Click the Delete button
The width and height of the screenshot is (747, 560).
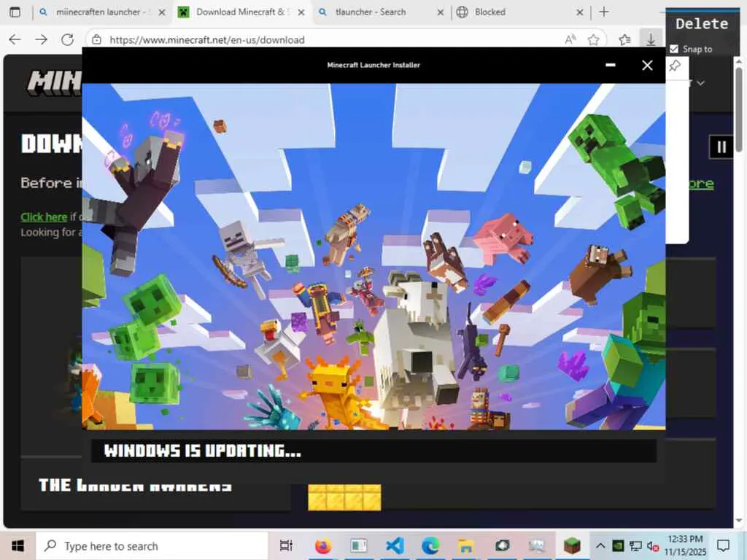pyautogui.click(x=702, y=24)
